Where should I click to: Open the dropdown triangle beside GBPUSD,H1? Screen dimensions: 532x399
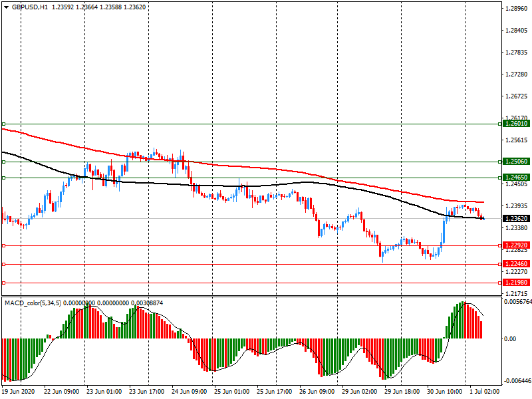[x=6, y=7]
